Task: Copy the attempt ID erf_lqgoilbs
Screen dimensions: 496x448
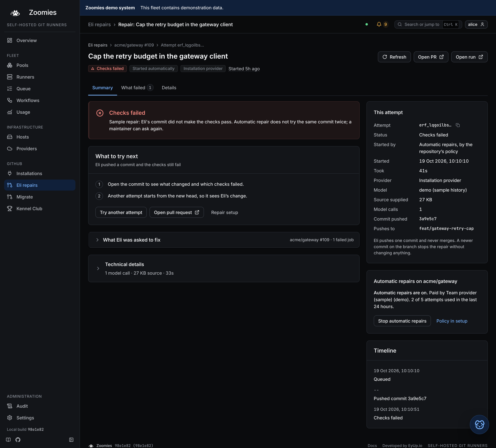Action: tap(458, 125)
